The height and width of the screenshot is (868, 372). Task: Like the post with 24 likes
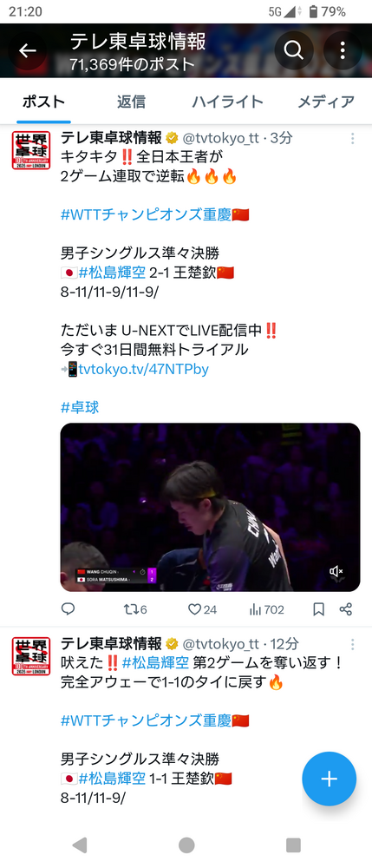(202, 609)
